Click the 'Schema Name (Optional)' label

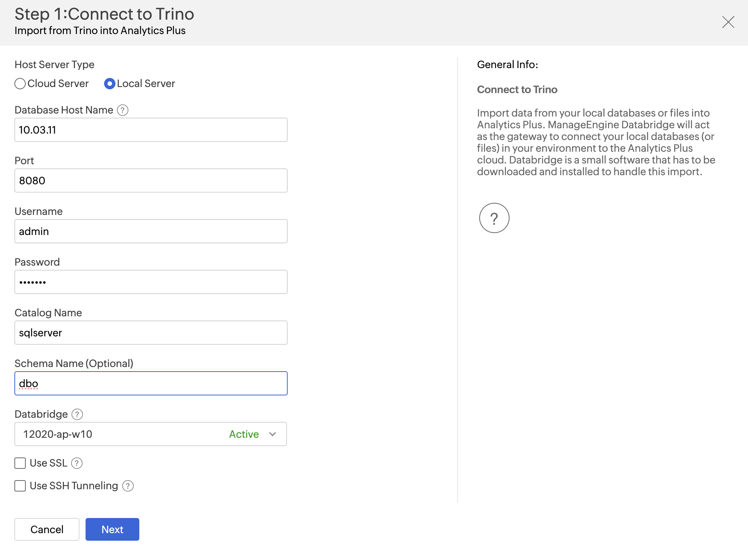[x=74, y=364]
